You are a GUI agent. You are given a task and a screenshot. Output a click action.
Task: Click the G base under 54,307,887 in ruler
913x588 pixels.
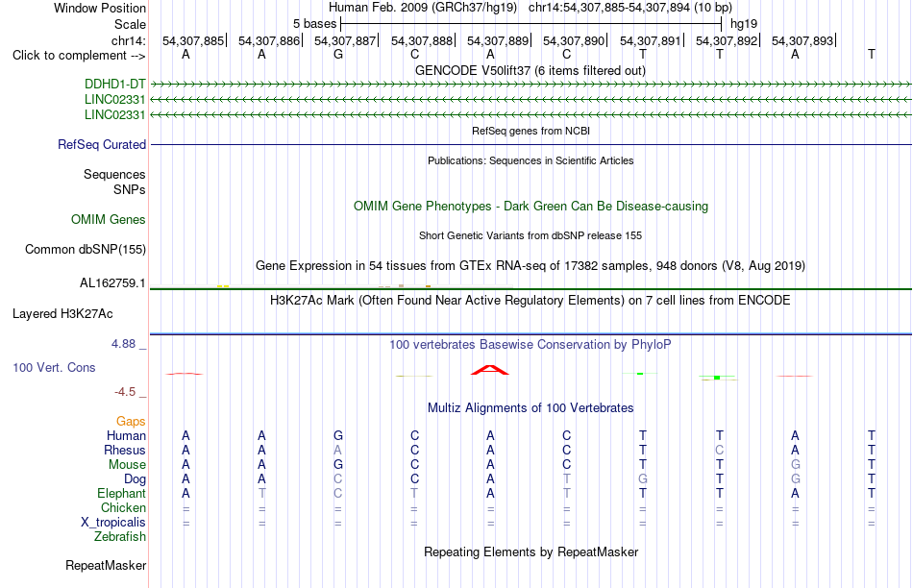338,54
